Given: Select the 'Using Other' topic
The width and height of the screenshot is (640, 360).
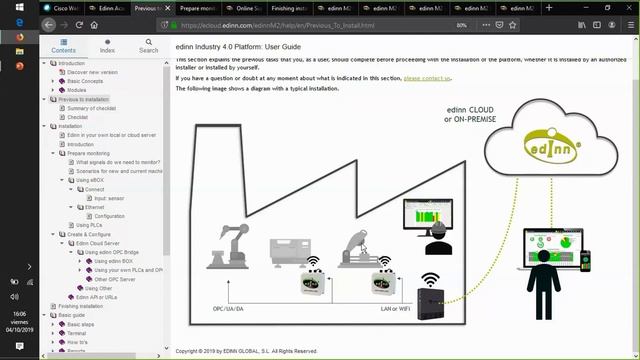Looking at the screenshot, I should 98,289.
